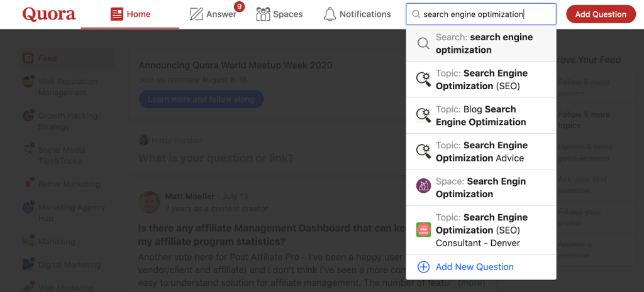Image resolution: width=644 pixels, height=292 pixels.
Task: Click Learn more and follow along button
Action: click(201, 99)
